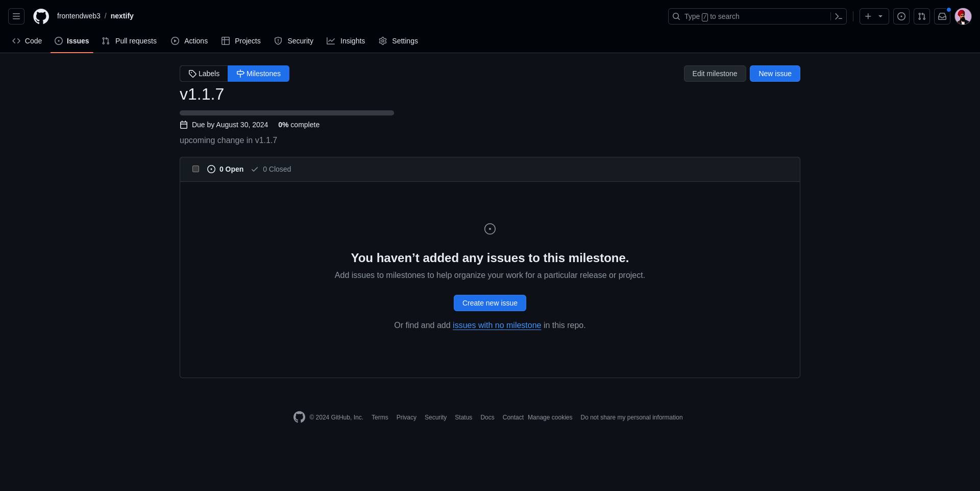Open the global pull requests icon in header
980x491 pixels.
point(922,16)
